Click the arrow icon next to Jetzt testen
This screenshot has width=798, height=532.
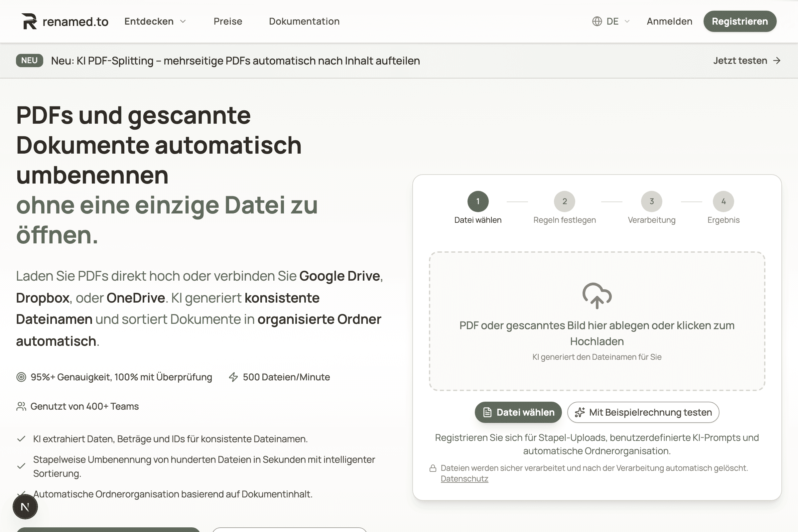(x=777, y=61)
